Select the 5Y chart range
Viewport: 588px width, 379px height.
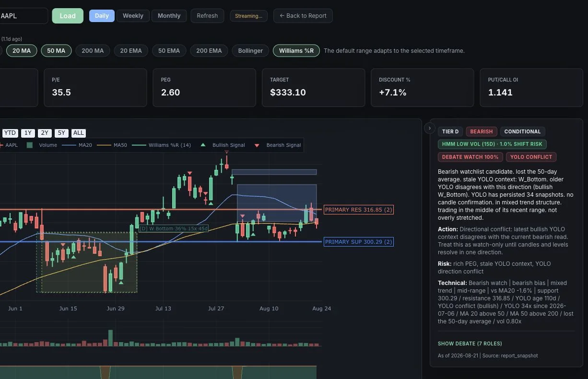pos(61,133)
